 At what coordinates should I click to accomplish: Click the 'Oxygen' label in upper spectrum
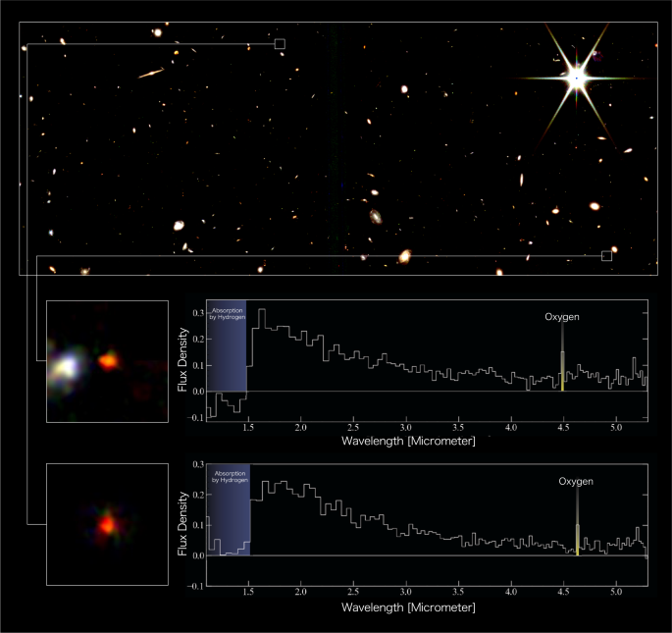click(x=562, y=317)
